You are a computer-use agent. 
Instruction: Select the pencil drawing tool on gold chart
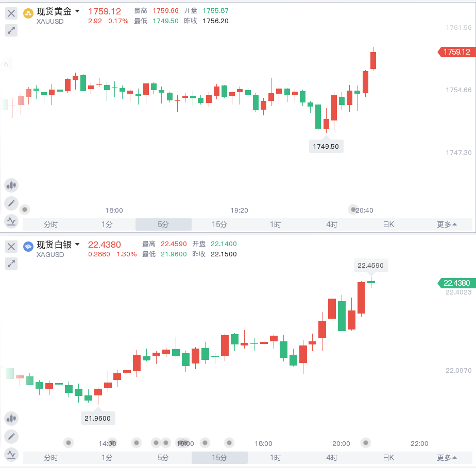click(x=11, y=203)
